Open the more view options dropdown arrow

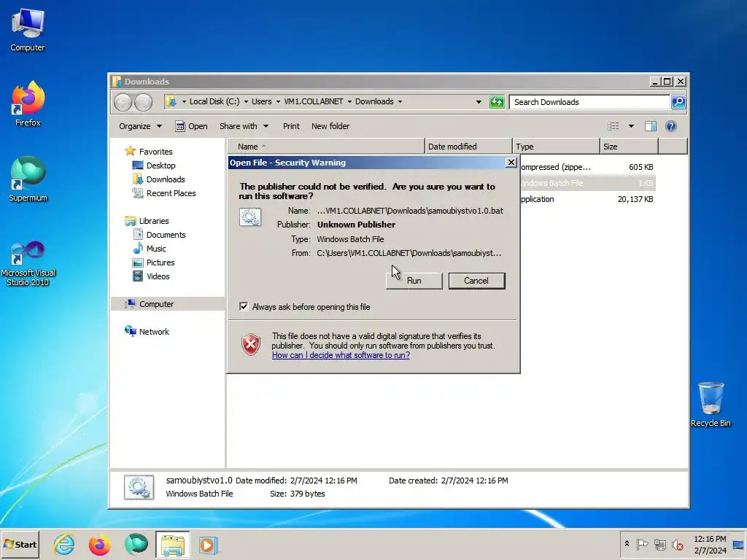pos(631,126)
